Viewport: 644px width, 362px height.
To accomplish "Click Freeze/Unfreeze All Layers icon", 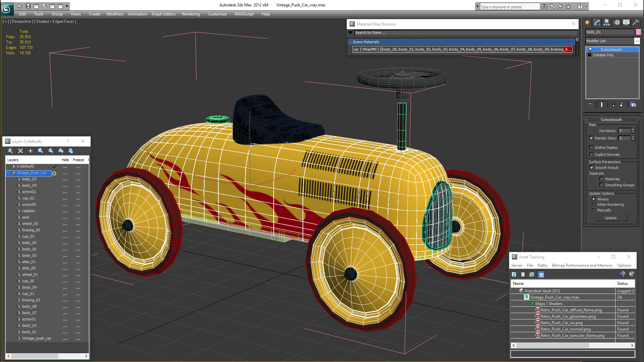I will pos(71,151).
